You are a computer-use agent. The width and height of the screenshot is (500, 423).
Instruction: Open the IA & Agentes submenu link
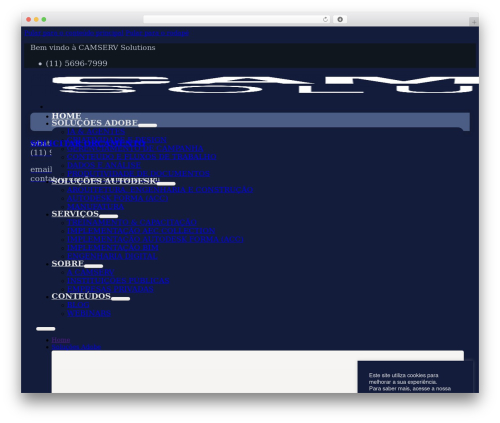click(96, 132)
